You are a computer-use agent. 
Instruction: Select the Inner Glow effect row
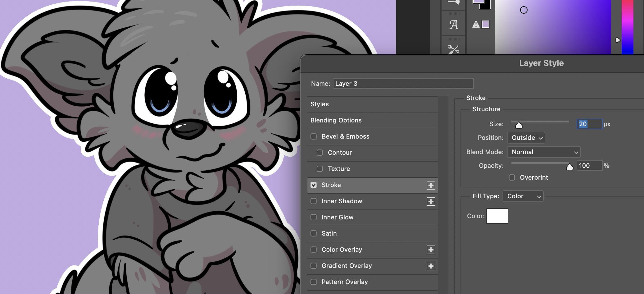tap(338, 217)
